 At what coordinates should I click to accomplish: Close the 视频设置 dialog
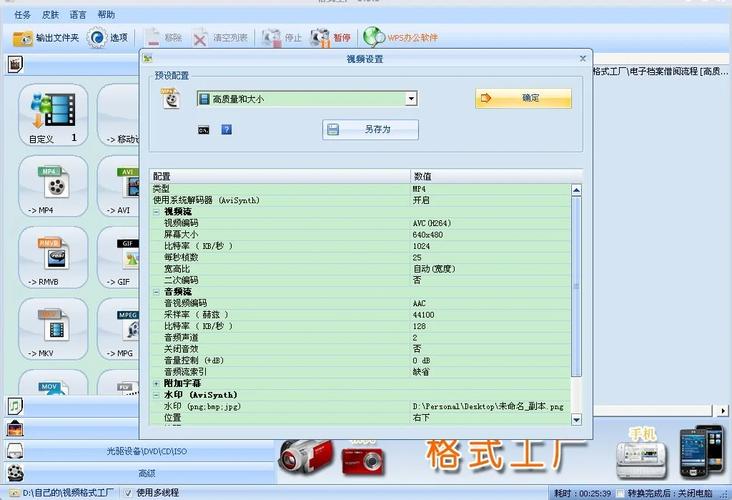point(583,58)
